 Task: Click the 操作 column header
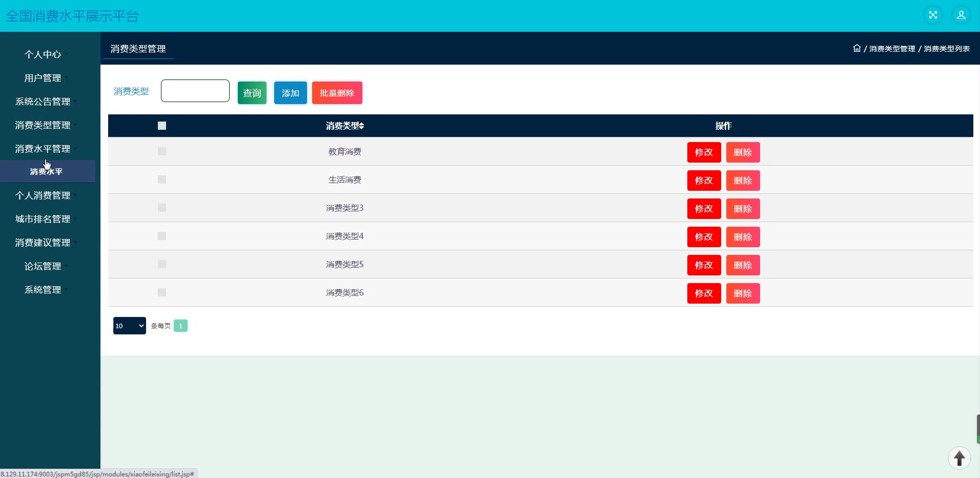coord(723,126)
